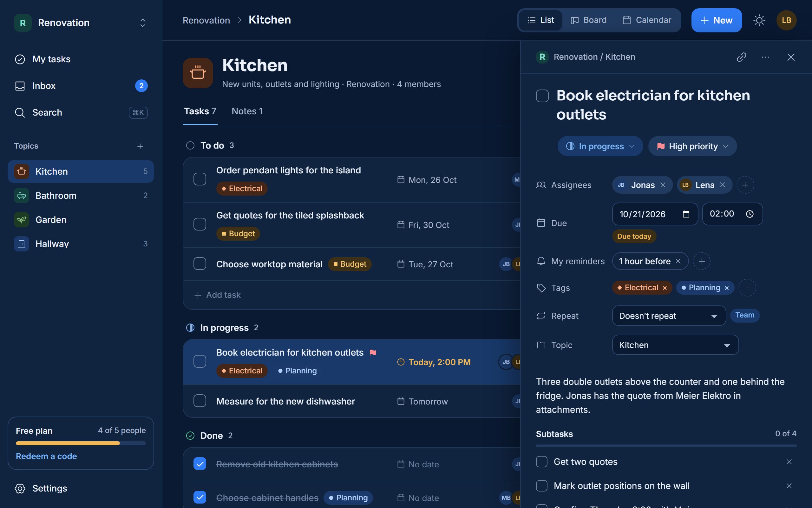Click the free plan usage progress bar
Image resolution: width=812 pixels, height=508 pixels.
point(81,443)
